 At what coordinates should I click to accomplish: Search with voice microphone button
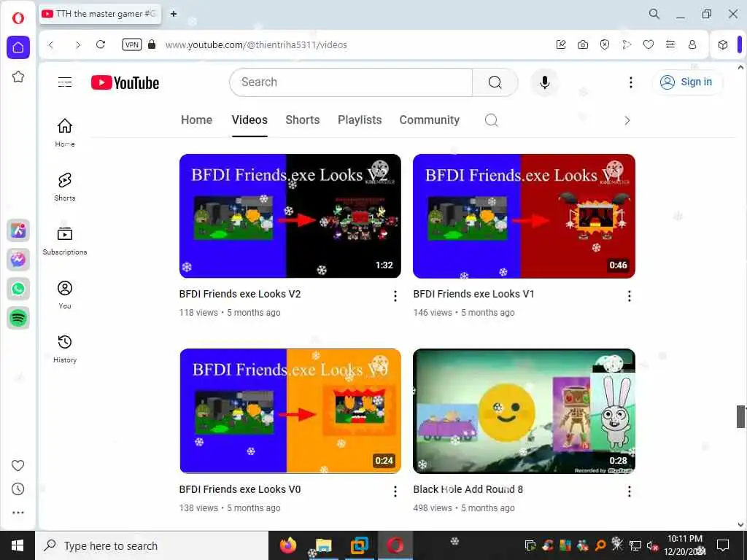pyautogui.click(x=544, y=82)
